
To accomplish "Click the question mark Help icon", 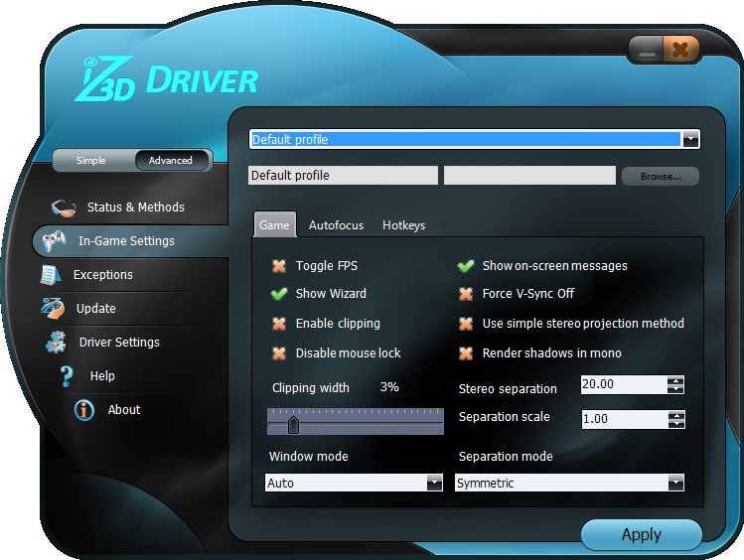I will [x=67, y=376].
